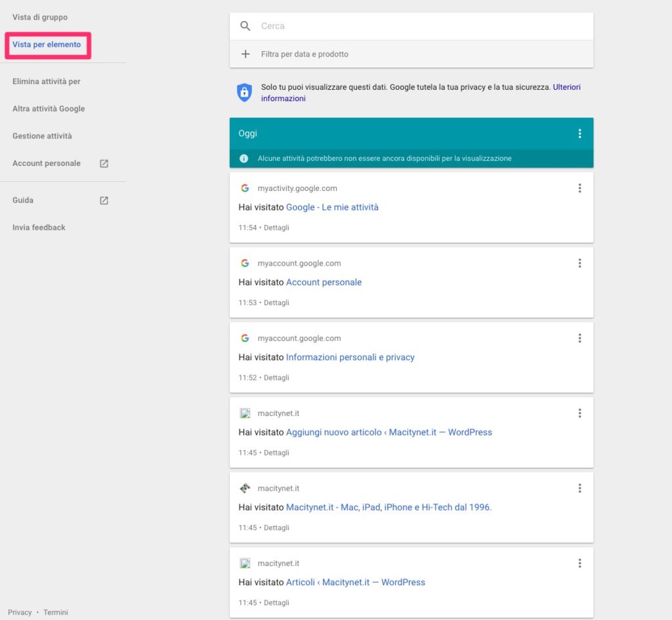Viewport: 672px width, 620px height.
Task: Click the search magnifier icon
Action: coord(245,26)
